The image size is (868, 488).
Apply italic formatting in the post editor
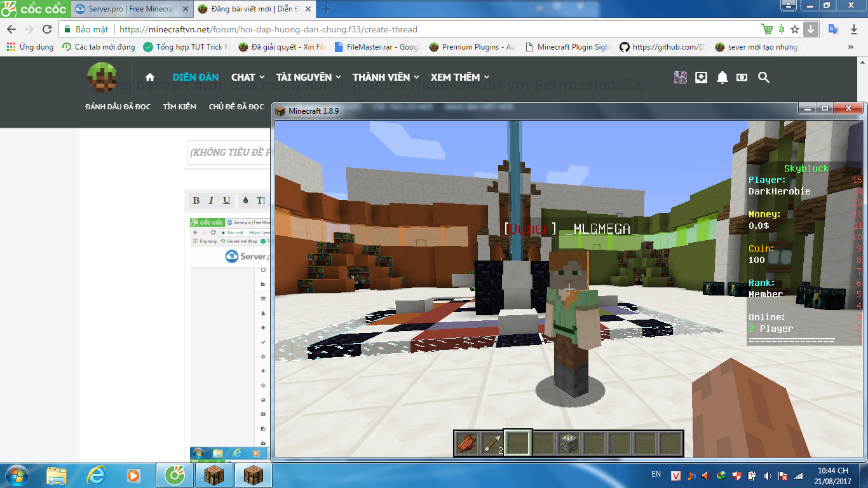[x=211, y=201]
